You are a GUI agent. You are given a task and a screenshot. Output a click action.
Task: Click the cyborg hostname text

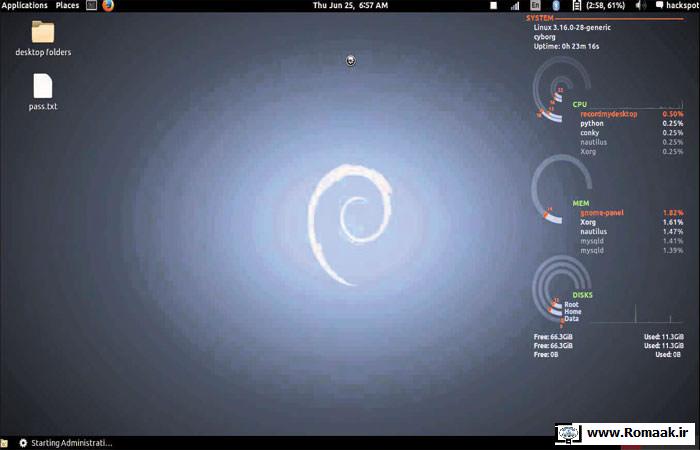click(x=545, y=37)
